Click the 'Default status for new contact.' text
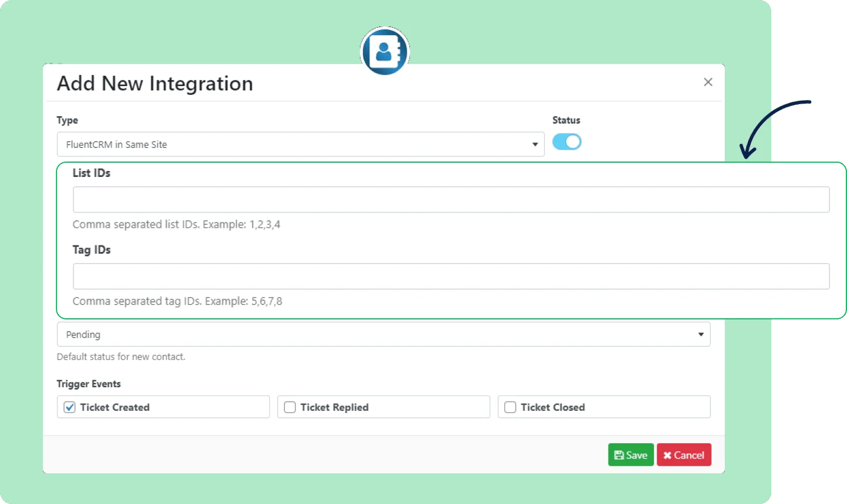Screen dimensions: 847x504 click(x=121, y=357)
